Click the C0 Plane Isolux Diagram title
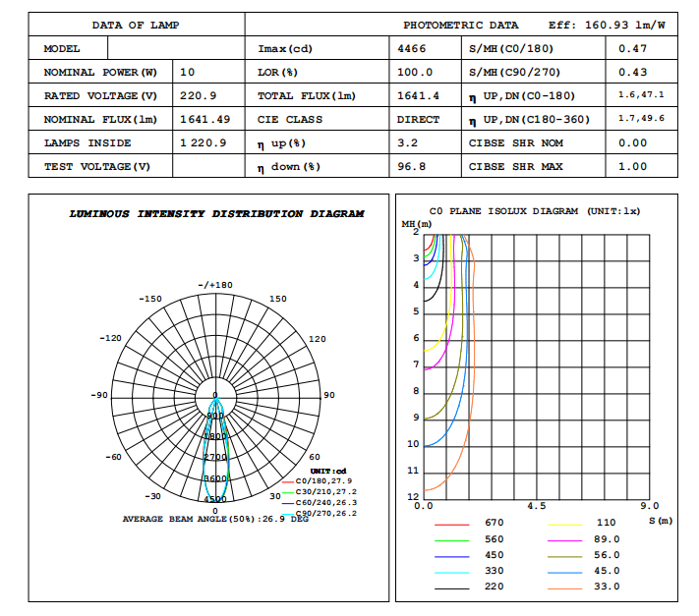 point(535,211)
